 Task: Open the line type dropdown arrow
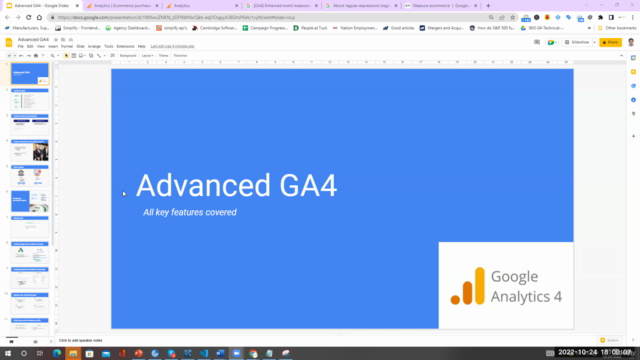click(104, 56)
